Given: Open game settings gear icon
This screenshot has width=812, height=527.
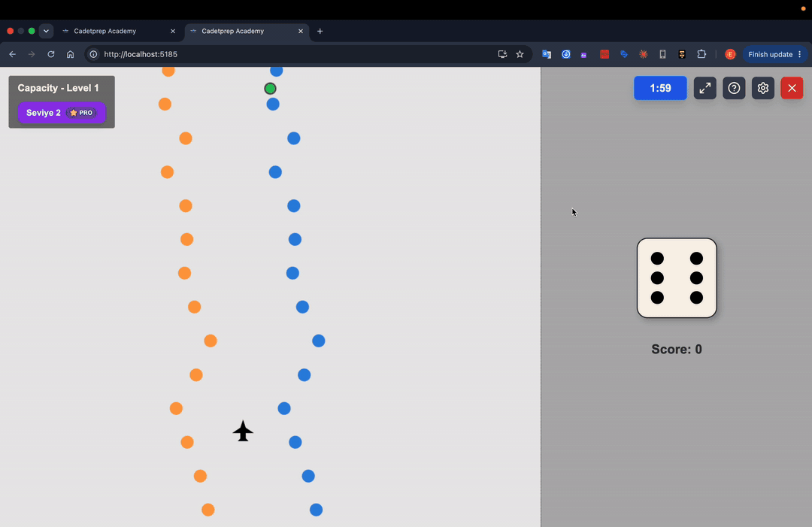Looking at the screenshot, I should coord(763,88).
